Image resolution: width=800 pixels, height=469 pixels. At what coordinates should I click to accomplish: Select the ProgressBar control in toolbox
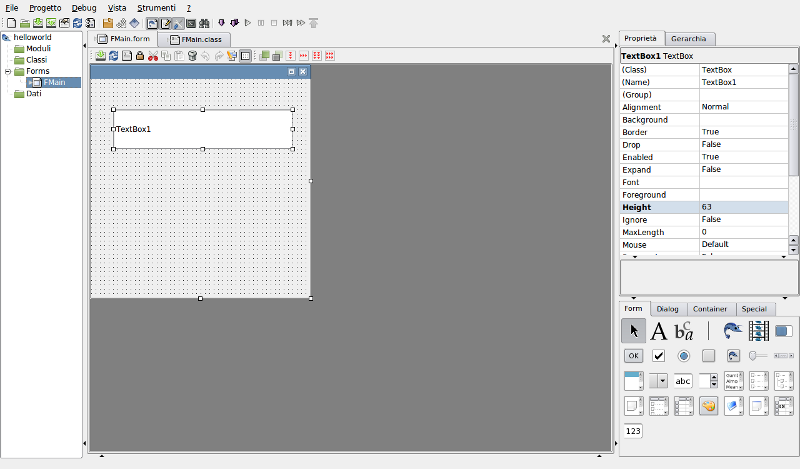(x=784, y=331)
